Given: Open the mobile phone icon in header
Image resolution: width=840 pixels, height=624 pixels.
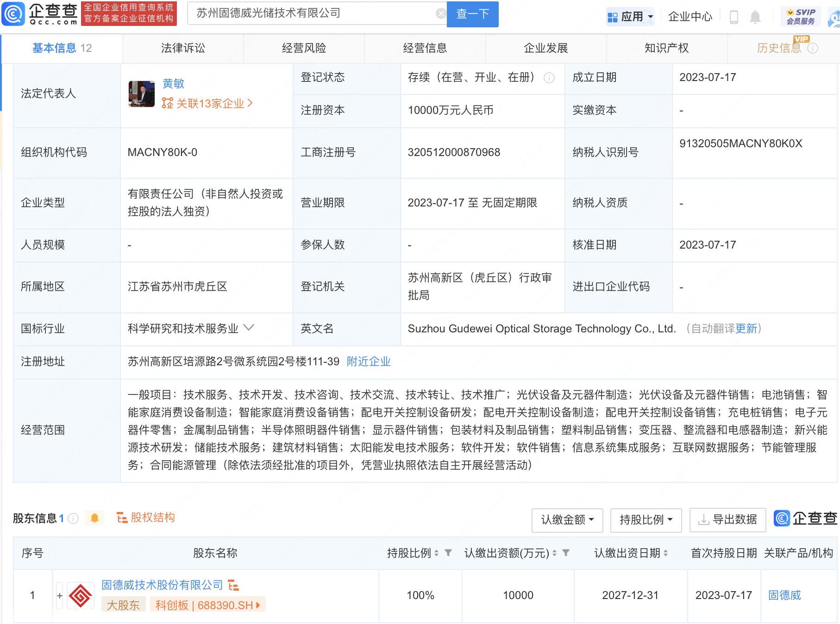Looking at the screenshot, I should 733,17.
